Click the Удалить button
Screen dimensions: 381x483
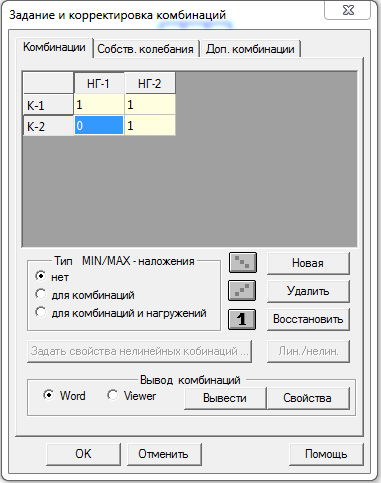pyautogui.click(x=308, y=291)
